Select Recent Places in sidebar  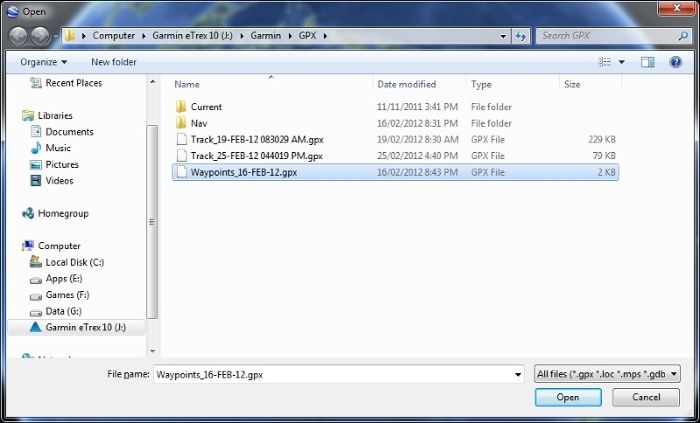66,83
